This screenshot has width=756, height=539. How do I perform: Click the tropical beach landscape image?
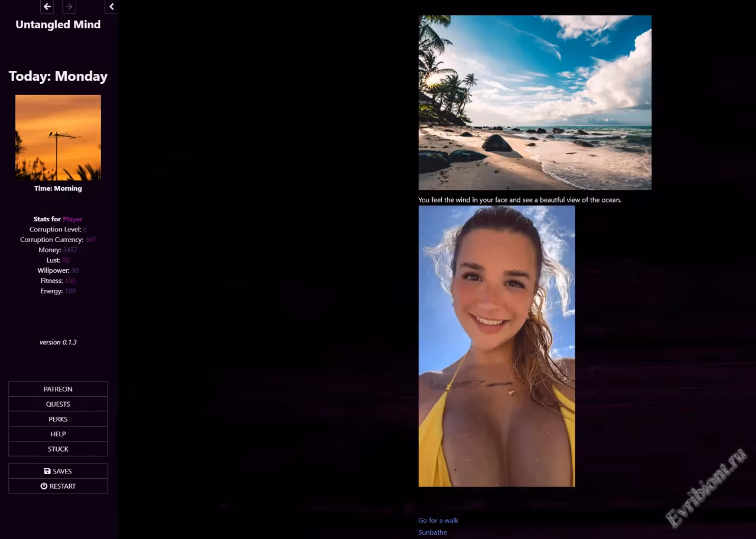535,103
